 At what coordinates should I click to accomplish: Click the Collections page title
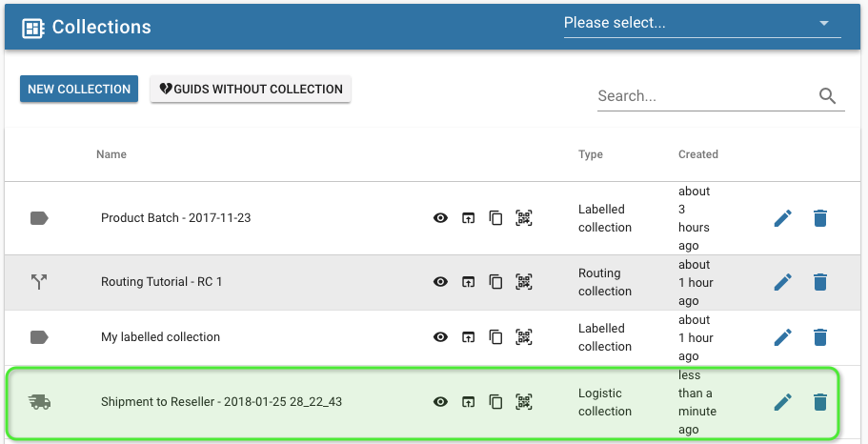pyautogui.click(x=101, y=27)
